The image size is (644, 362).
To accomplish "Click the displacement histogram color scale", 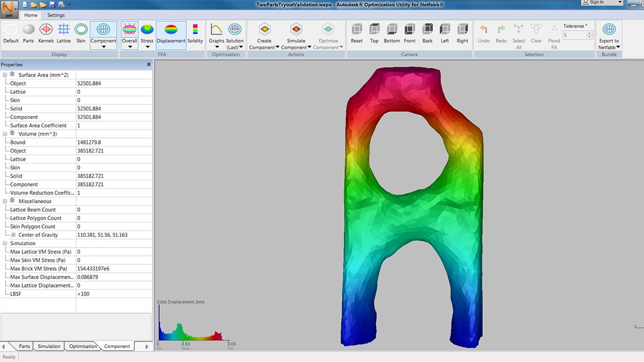I will 193,323.
